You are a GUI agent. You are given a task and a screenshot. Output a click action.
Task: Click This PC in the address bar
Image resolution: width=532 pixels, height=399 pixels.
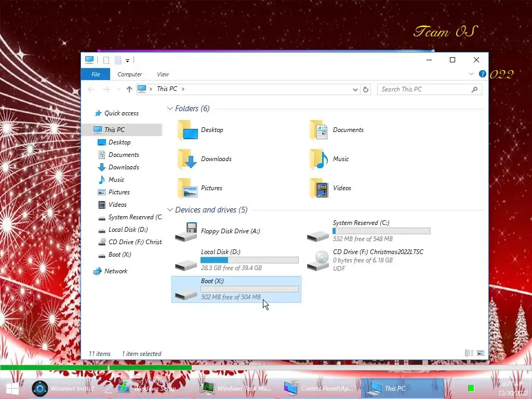click(x=167, y=89)
